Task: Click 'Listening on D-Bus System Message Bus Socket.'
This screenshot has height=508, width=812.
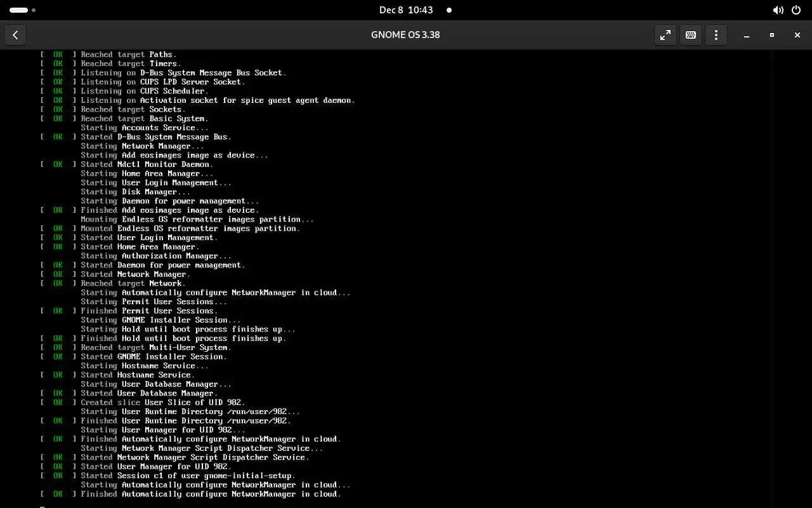Action: [x=183, y=73]
